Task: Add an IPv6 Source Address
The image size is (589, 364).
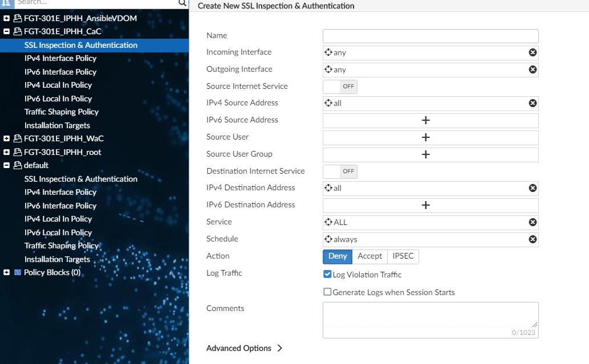Action: click(x=425, y=120)
